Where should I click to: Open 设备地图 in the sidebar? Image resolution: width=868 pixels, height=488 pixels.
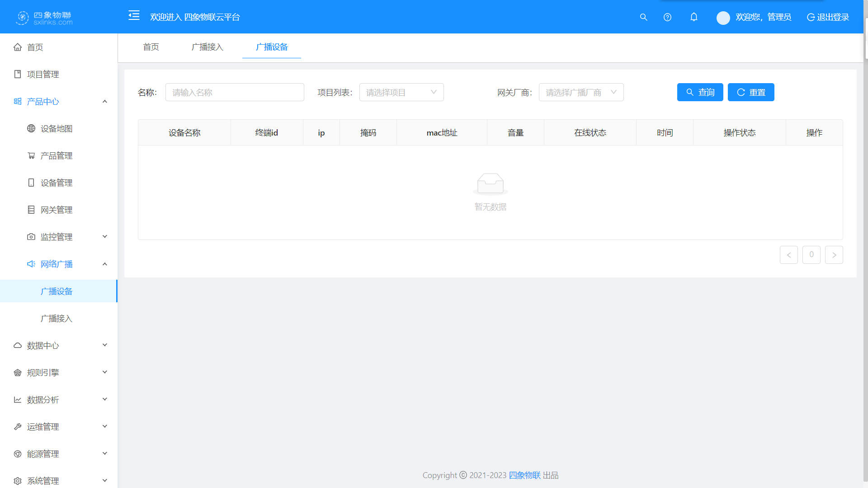click(57, 129)
